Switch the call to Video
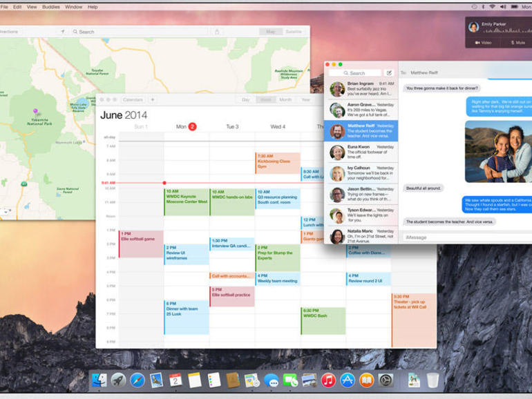 pos(482,43)
